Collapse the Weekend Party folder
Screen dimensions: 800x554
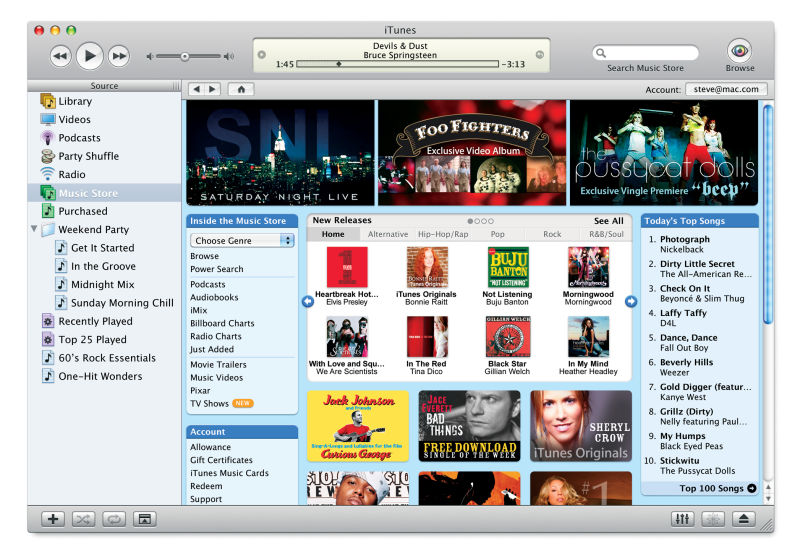coord(34,229)
